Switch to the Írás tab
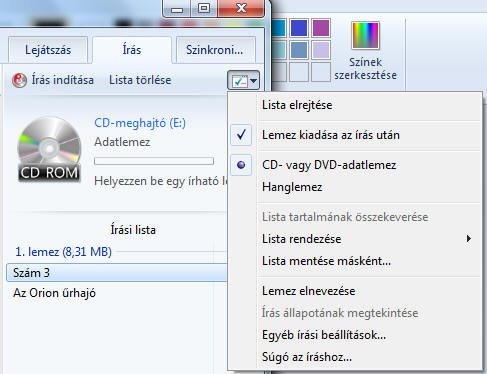The image size is (487, 374). [x=132, y=50]
